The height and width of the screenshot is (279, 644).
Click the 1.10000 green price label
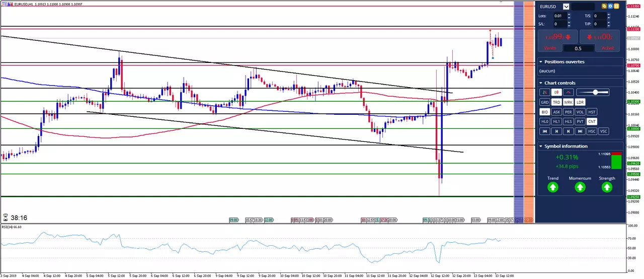pyautogui.click(x=633, y=129)
